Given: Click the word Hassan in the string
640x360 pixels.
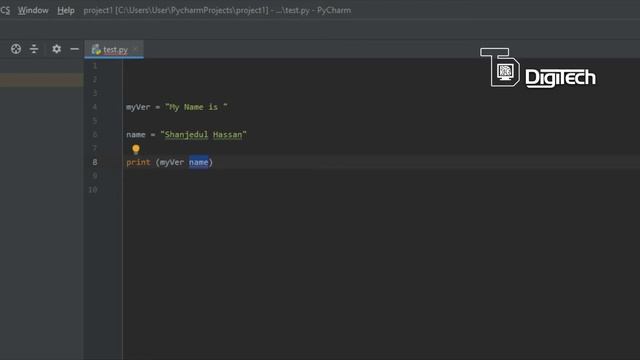Looking at the screenshot, I should (x=227, y=134).
